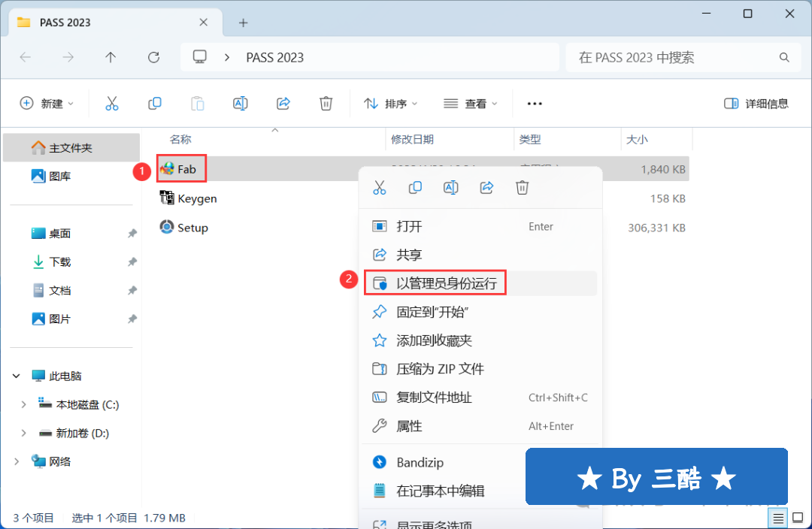
Task: Expand the 本地磁盘 (C:) node
Action: 23,405
